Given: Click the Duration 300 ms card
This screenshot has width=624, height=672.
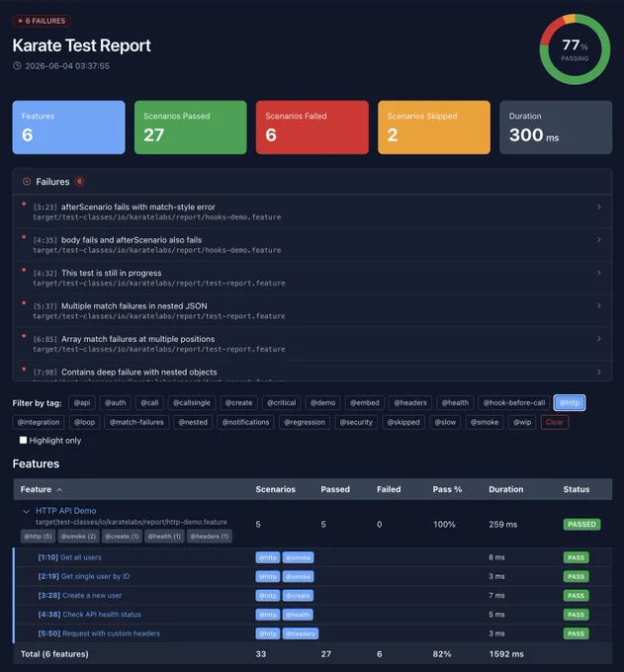Looking at the screenshot, I should click(x=556, y=127).
